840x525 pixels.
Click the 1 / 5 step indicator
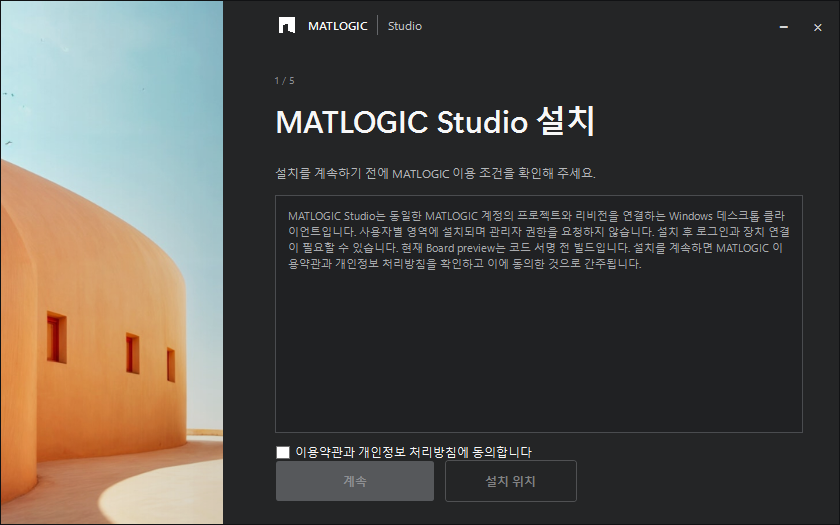284,81
